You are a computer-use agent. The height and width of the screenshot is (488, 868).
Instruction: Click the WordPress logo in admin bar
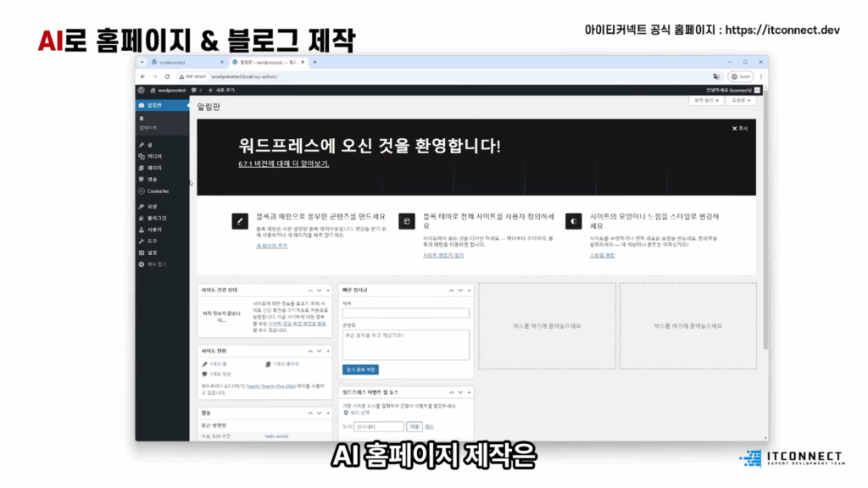tap(142, 90)
